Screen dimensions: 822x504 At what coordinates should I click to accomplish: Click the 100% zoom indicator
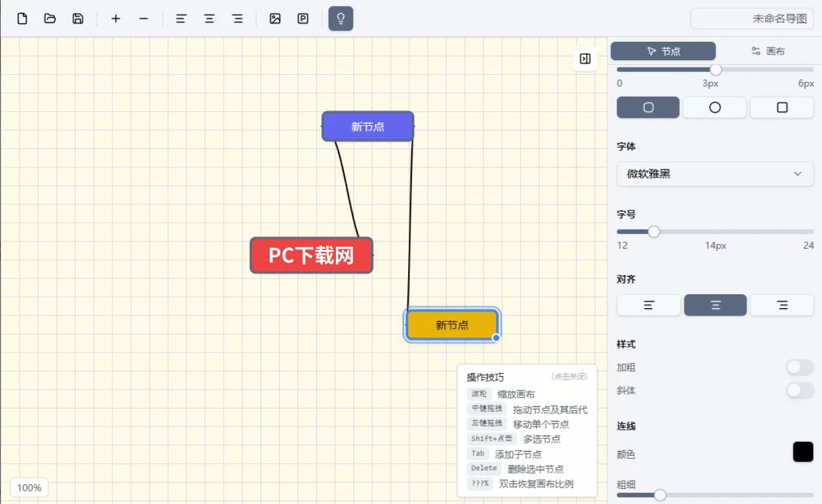click(x=29, y=488)
